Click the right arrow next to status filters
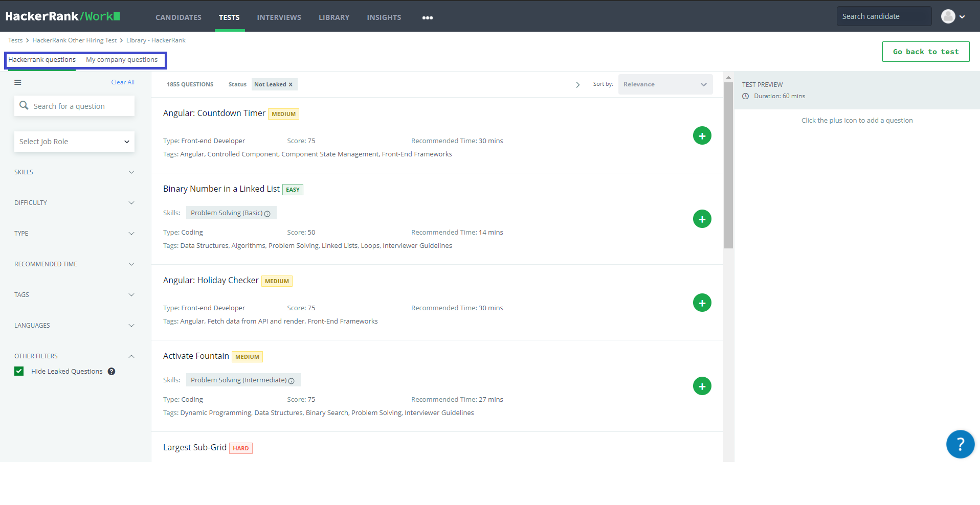The image size is (980, 505). click(x=577, y=85)
